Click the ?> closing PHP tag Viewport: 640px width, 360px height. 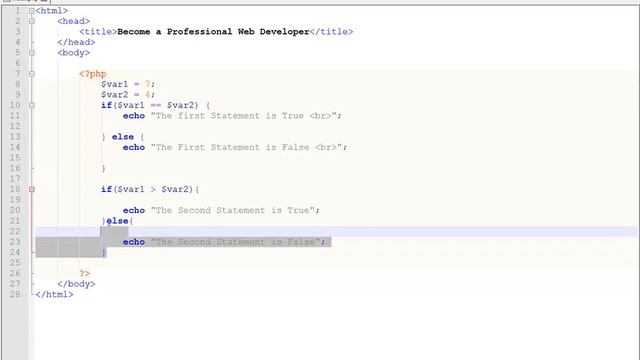tap(85, 273)
